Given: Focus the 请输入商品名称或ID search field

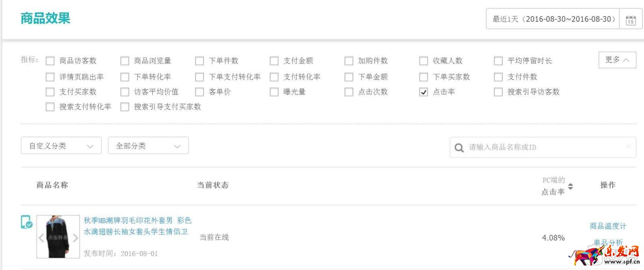Looking at the screenshot, I should pyautogui.click(x=543, y=147).
